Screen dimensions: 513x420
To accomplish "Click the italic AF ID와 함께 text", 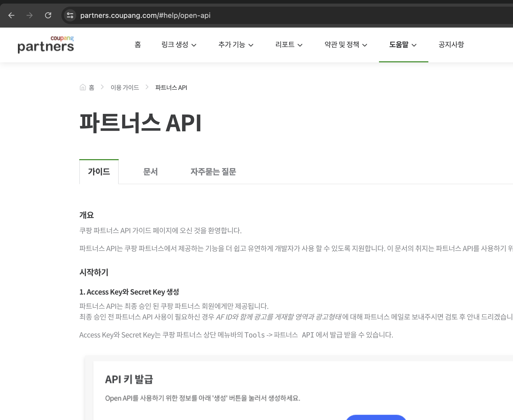I will pyautogui.click(x=278, y=317).
